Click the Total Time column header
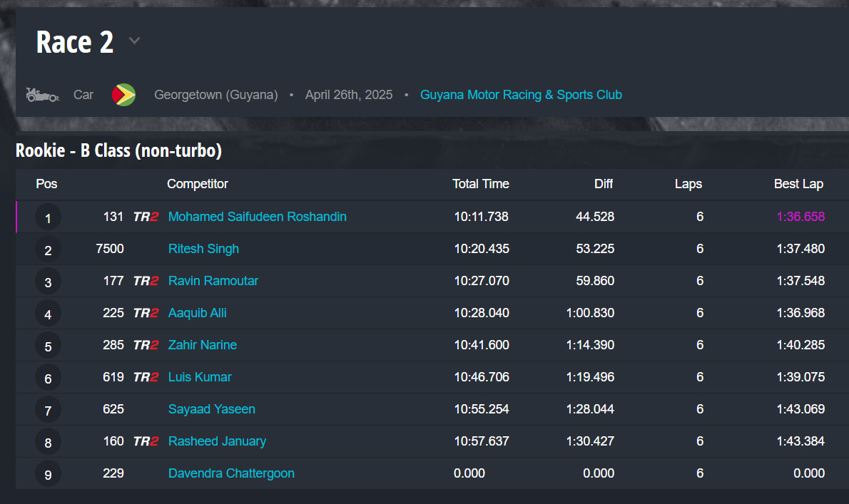Image resolution: width=849 pixels, height=504 pixels. [x=480, y=184]
